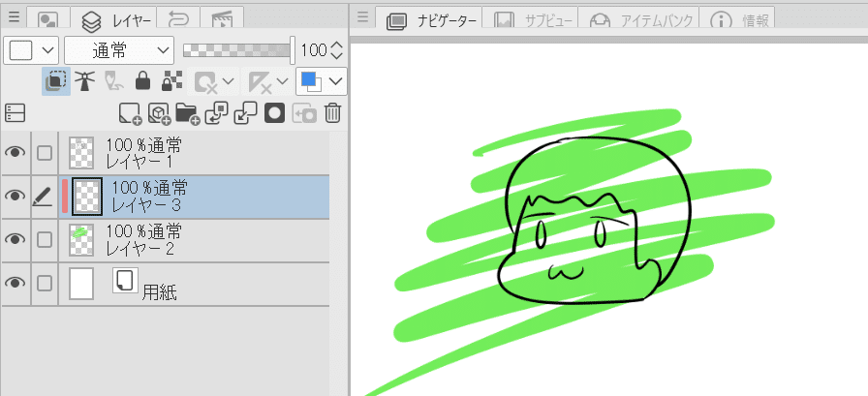Merge with layer below icon
This screenshot has height=396, width=868.
tap(245, 113)
